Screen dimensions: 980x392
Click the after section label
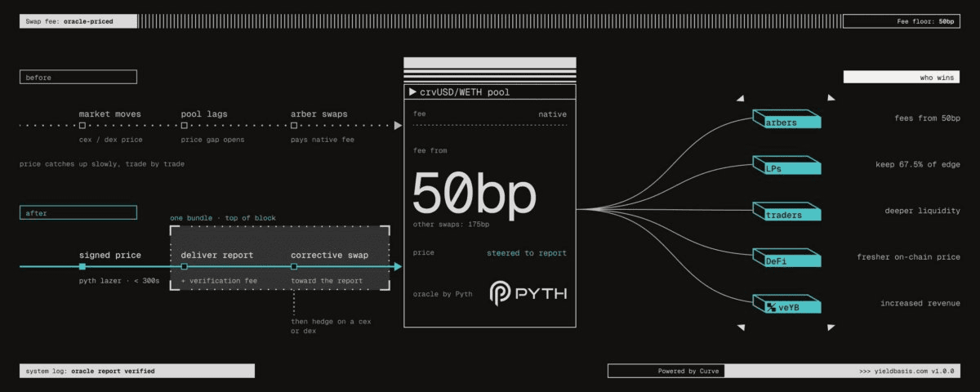[x=78, y=213]
